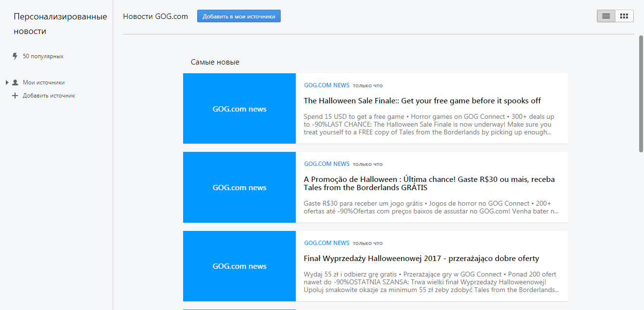
Task: Click GOG.COM NEWS source on Halloween Sale card
Action: coord(327,85)
